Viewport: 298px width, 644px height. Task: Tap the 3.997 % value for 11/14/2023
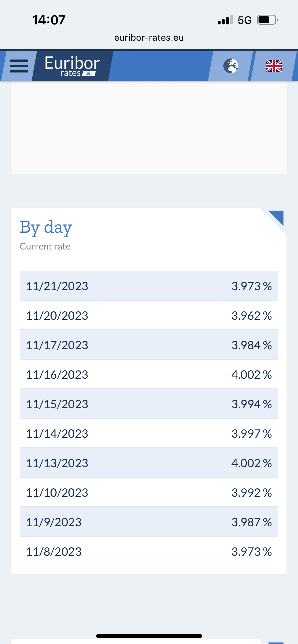251,434
